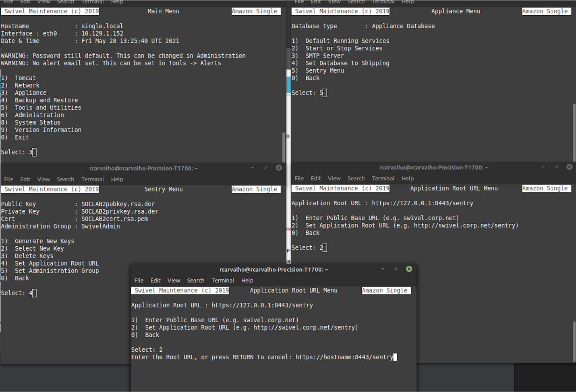The height and width of the screenshot is (392, 576).
Task: Click 'Backup and Restore' in Main Menu
Action: (x=46, y=100)
